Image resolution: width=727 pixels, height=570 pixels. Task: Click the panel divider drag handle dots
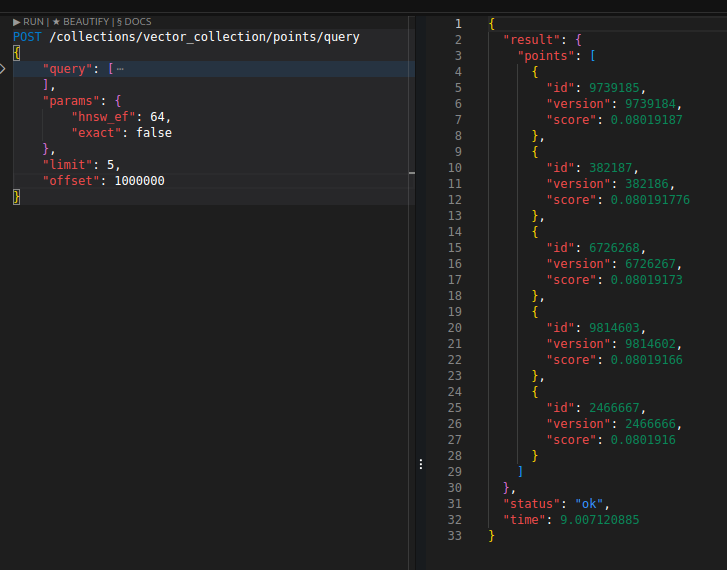[x=421, y=464]
